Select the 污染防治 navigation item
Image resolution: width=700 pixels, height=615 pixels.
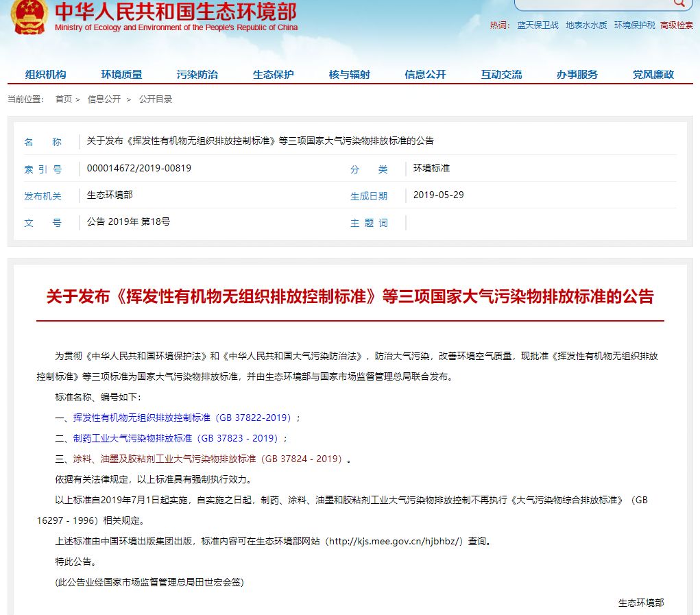[197, 75]
